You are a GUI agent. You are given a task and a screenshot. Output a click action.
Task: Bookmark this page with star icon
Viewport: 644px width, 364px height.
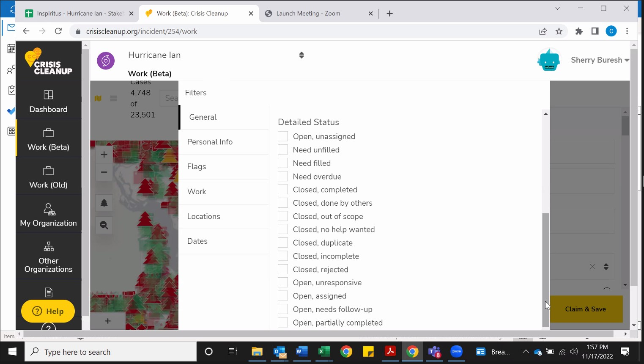pyautogui.click(x=559, y=31)
